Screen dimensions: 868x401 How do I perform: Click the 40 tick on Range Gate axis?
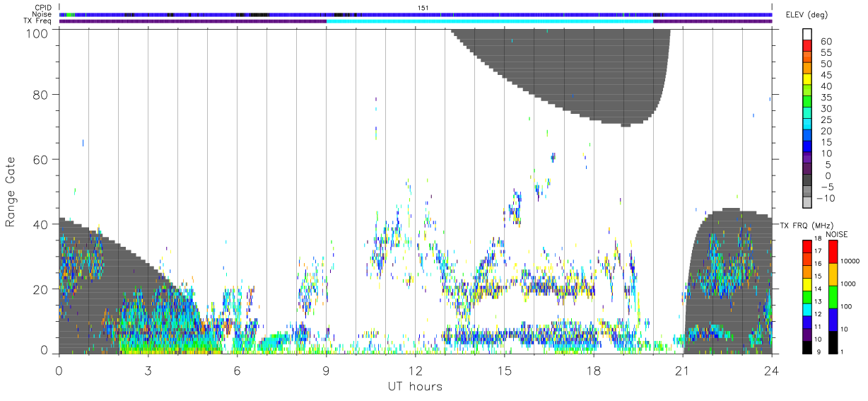pyautogui.click(x=42, y=224)
